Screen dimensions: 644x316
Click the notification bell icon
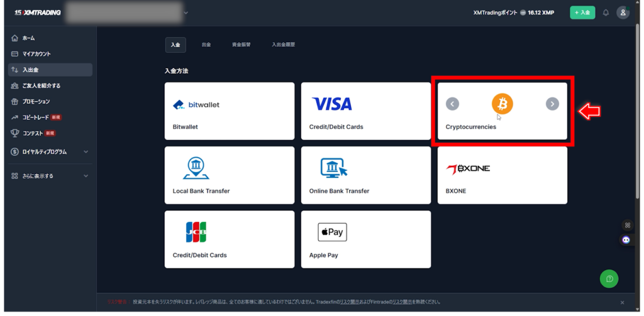pyautogui.click(x=606, y=13)
